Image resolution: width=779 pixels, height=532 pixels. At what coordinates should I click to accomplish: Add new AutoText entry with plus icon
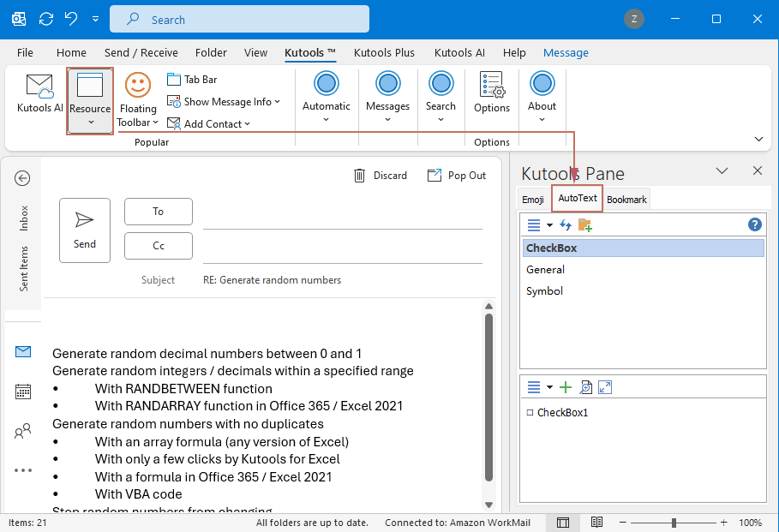pyautogui.click(x=566, y=386)
